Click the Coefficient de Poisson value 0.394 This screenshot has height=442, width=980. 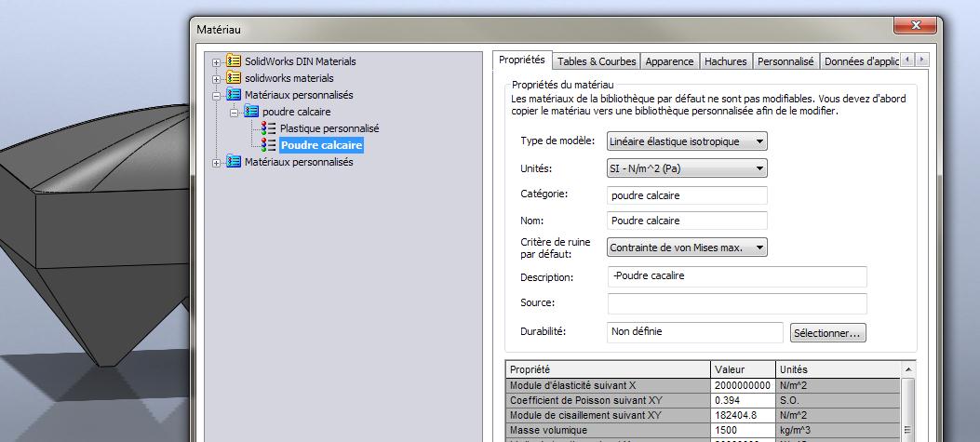(743, 401)
